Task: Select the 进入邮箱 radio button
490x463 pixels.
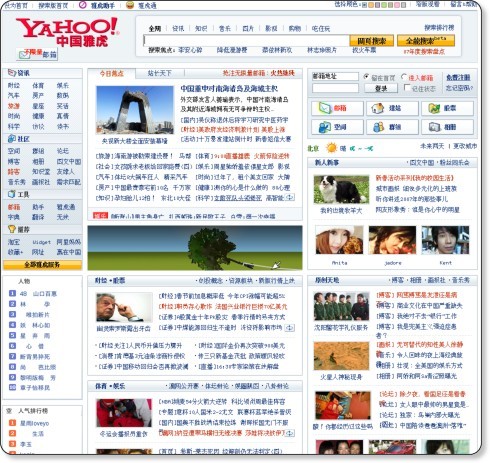Action: [404, 77]
